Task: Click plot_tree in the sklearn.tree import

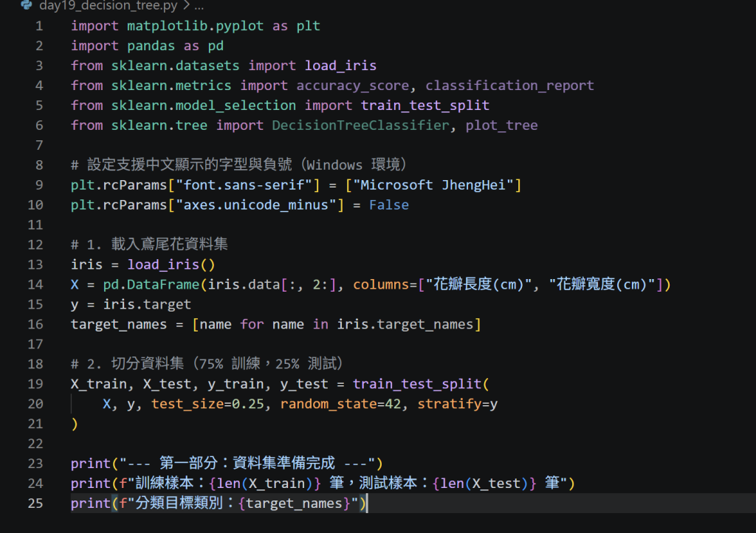Action: click(x=501, y=125)
